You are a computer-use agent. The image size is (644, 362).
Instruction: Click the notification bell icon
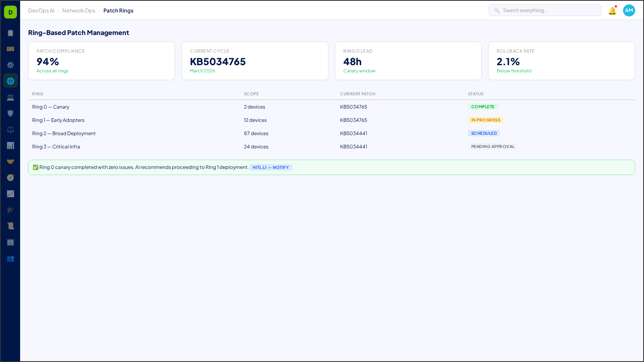611,10
